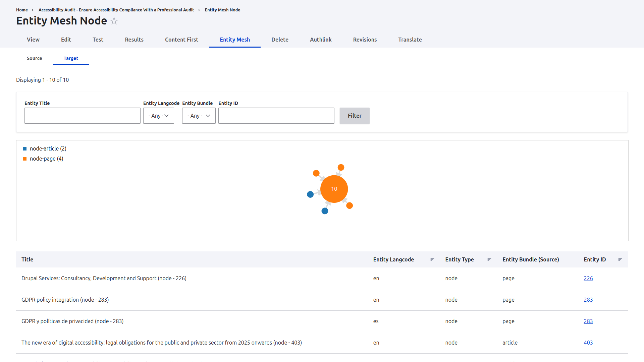Open the Content First tab
The height and width of the screenshot is (362, 644).
click(x=181, y=40)
